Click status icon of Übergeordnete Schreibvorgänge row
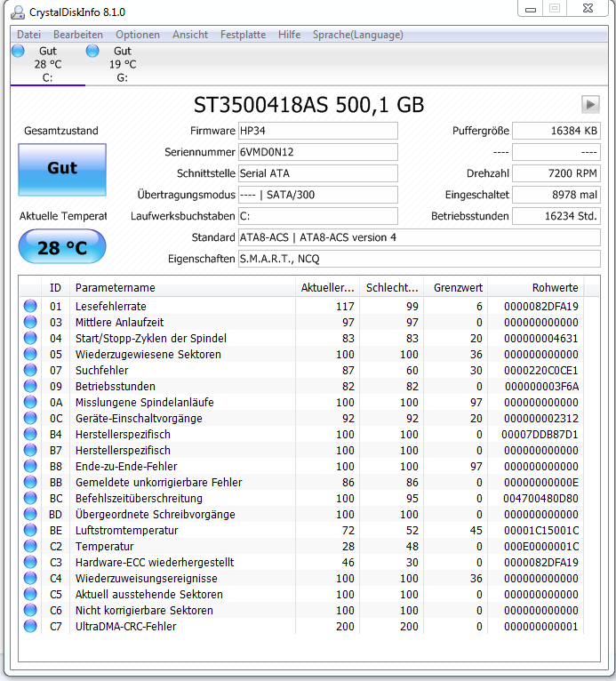The height and width of the screenshot is (681, 616). [30, 514]
